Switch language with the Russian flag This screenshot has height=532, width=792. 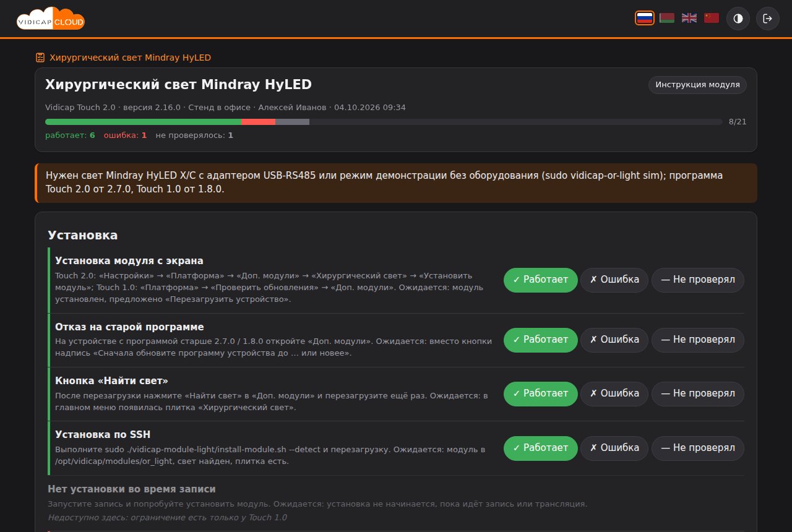(x=645, y=18)
